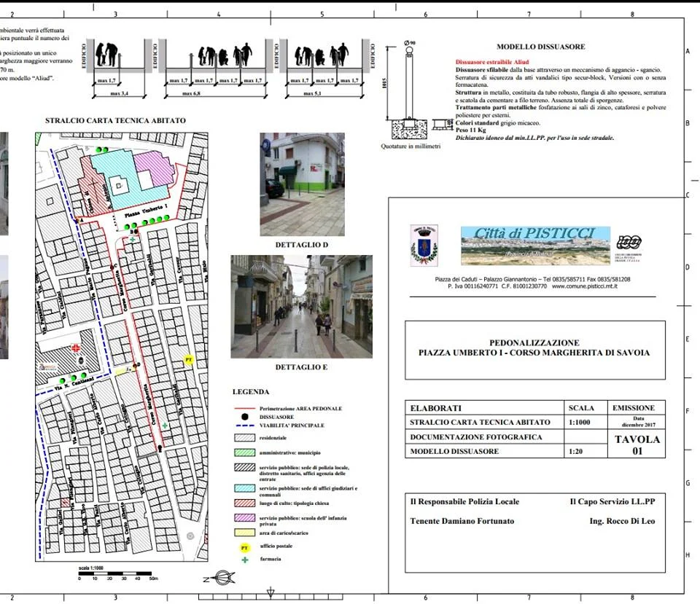Viewport: 700px width, 604px height.
Task: Click the Piazza Umberto I label on map
Action: [146, 211]
